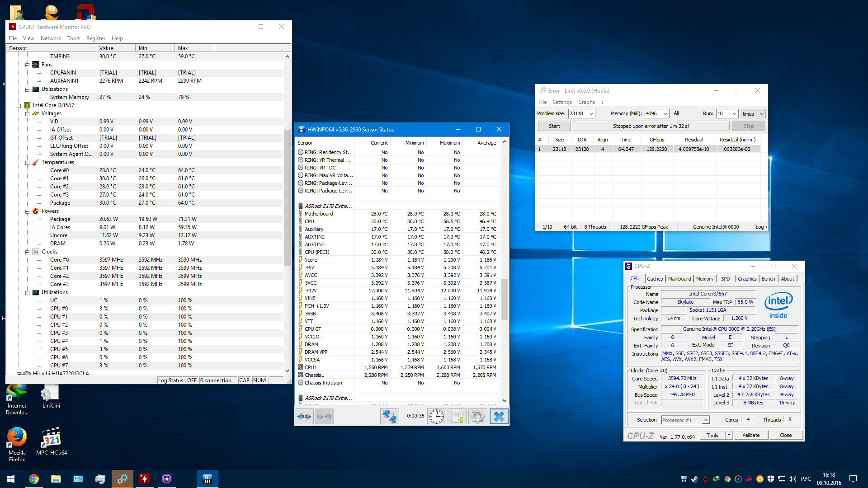This screenshot has height=488, width=868.
Task: Open the CPU-Z Tools dropdown arrow
Action: pyautogui.click(x=729, y=435)
